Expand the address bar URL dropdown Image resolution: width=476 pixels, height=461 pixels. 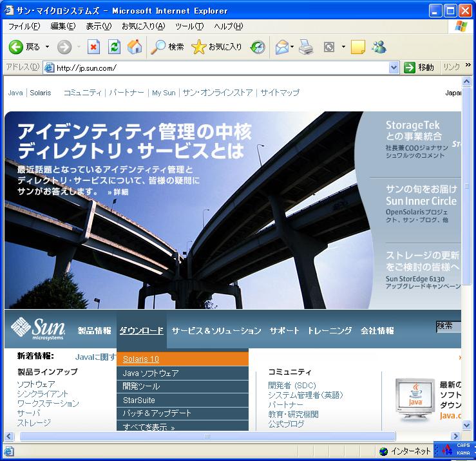pyautogui.click(x=394, y=68)
